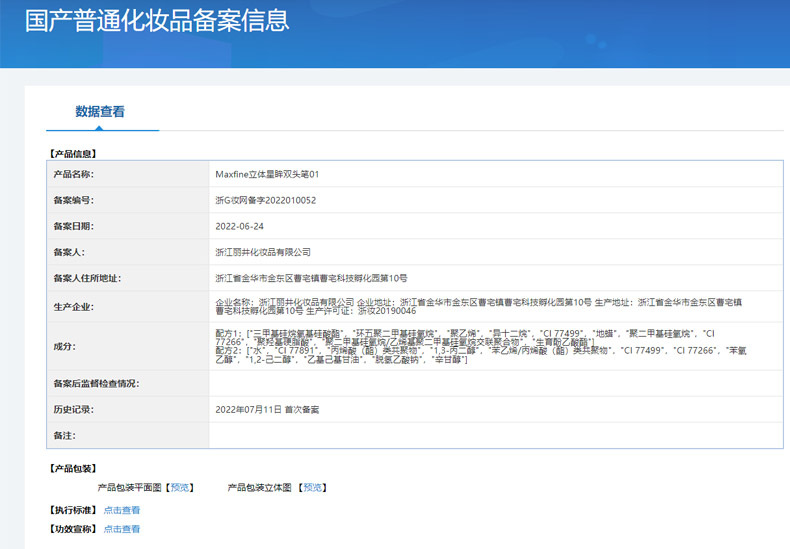Click the 生产企业 details text
This screenshot has width=790, height=549.
click(478, 306)
